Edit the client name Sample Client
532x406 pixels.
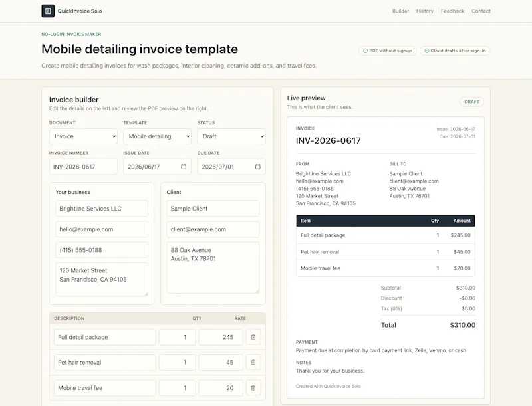coord(213,209)
